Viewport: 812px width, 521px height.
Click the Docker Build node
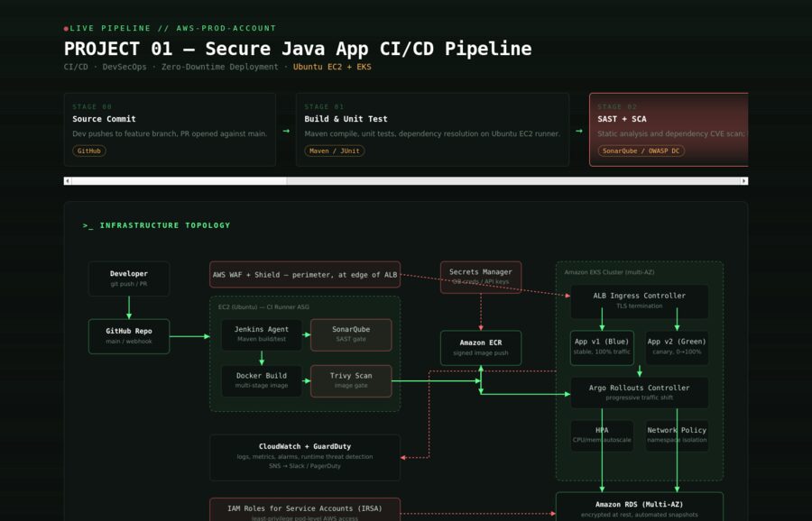click(262, 380)
